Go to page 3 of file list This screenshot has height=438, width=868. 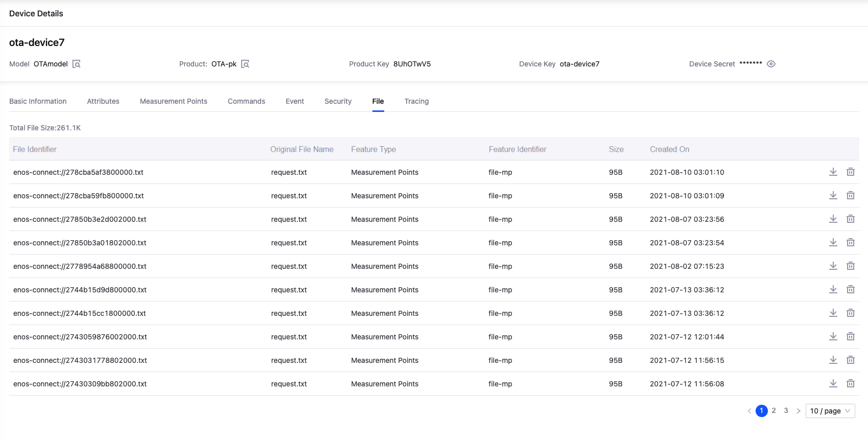tap(786, 411)
